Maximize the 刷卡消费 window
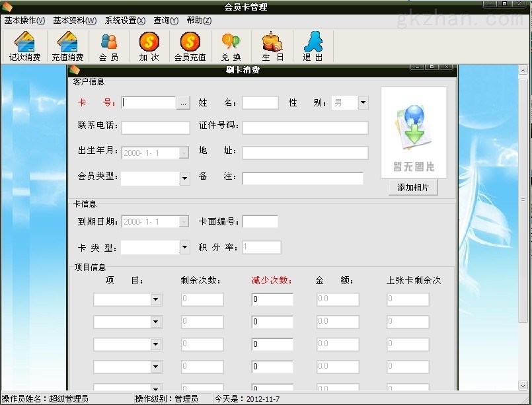The height and width of the screenshot is (405, 532). click(x=432, y=67)
